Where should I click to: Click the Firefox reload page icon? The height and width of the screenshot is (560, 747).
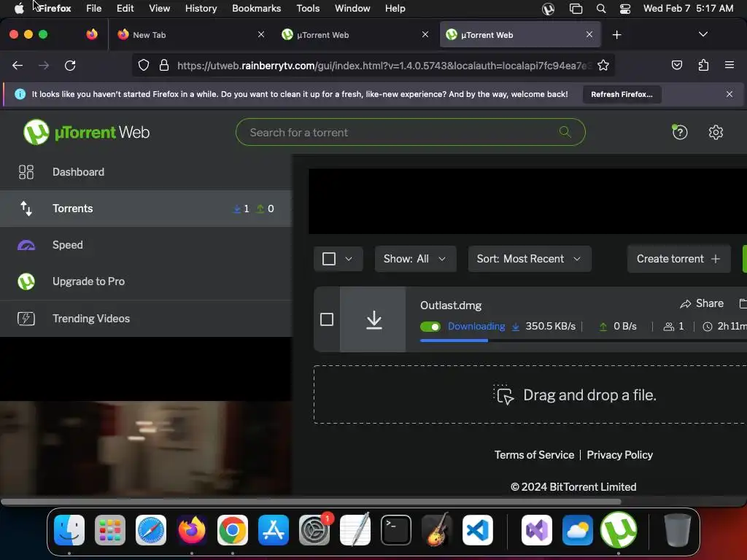(70, 65)
